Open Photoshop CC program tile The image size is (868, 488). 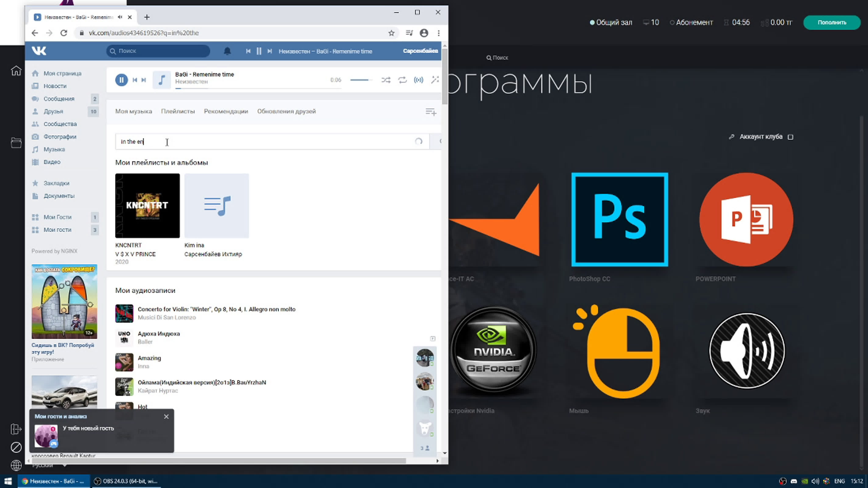point(620,220)
